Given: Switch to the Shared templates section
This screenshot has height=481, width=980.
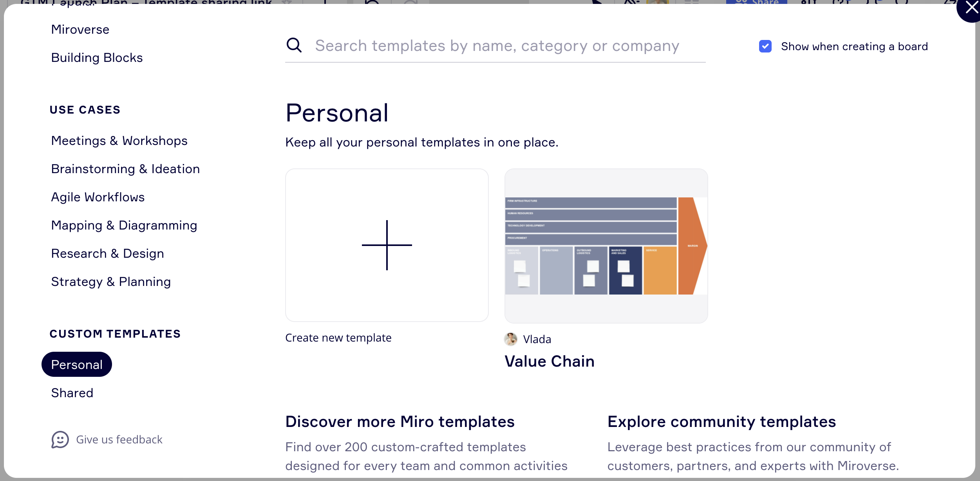Looking at the screenshot, I should pyautogui.click(x=72, y=392).
